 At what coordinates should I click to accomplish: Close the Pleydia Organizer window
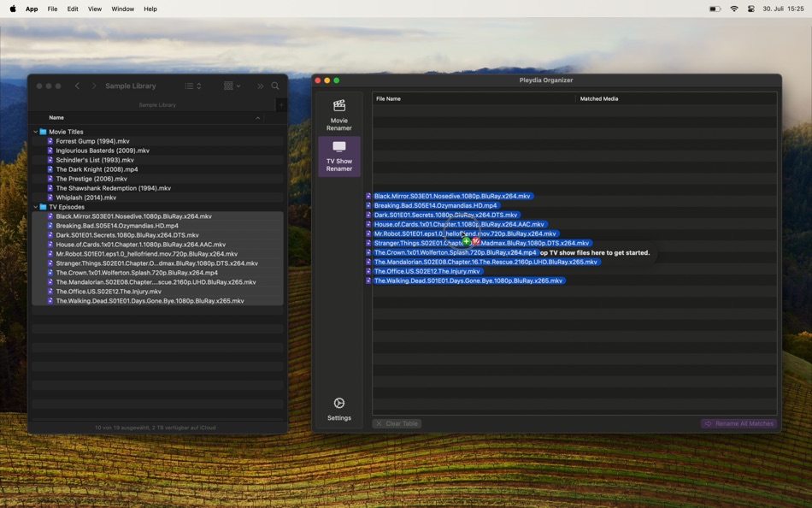[x=317, y=80]
